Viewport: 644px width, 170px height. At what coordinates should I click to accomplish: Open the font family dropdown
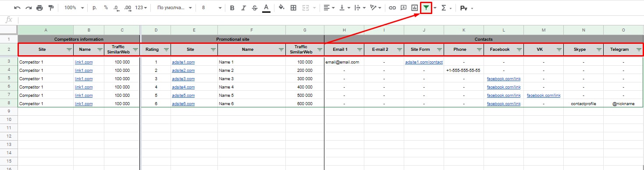click(x=174, y=8)
